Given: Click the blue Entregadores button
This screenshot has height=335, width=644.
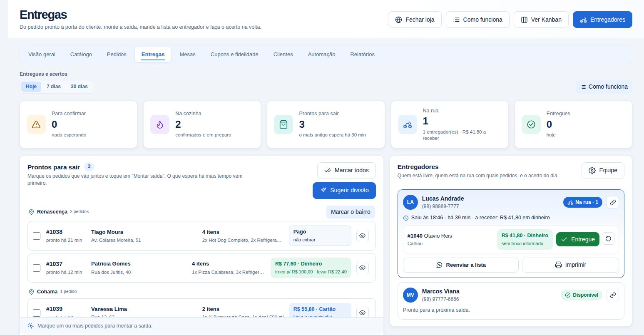Looking at the screenshot, I should point(602,20).
